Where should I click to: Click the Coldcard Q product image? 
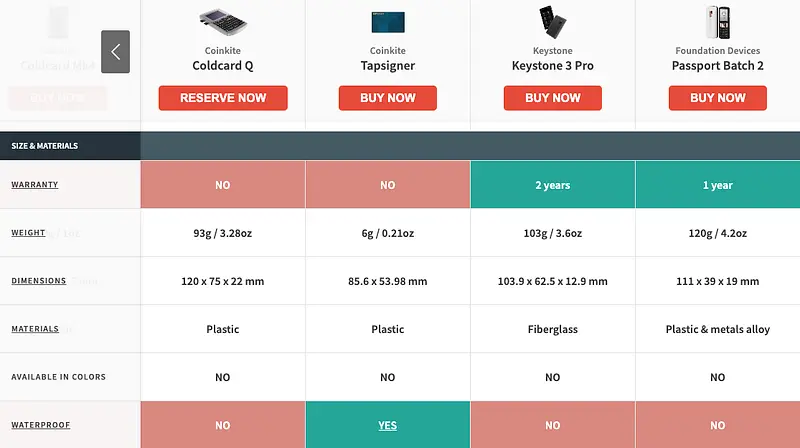tap(222, 22)
